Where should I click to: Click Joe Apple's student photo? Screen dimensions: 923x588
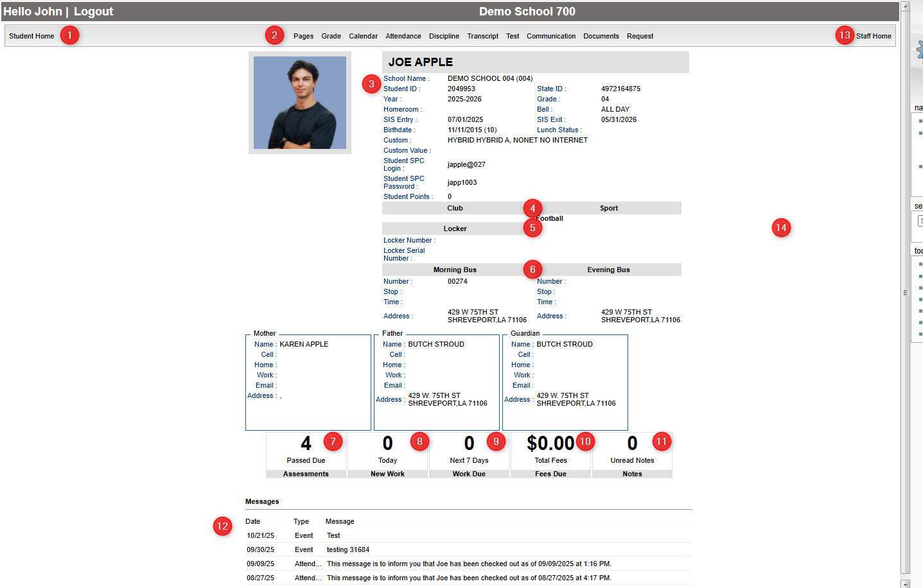(299, 103)
